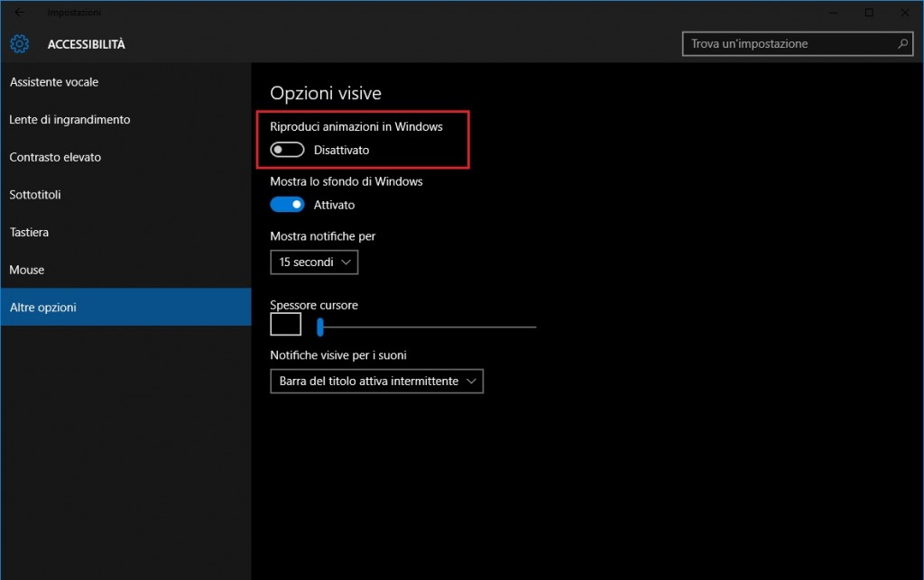Select Lente di ingrandimento in sidebar
The height and width of the screenshot is (580, 924).
(70, 120)
